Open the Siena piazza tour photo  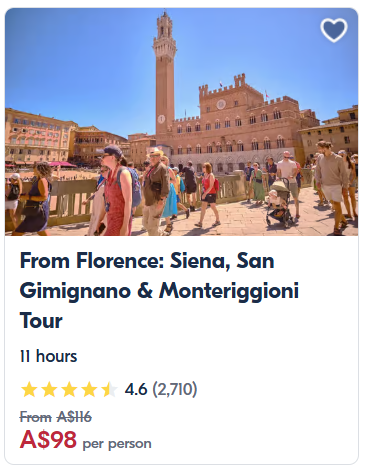coord(182,122)
